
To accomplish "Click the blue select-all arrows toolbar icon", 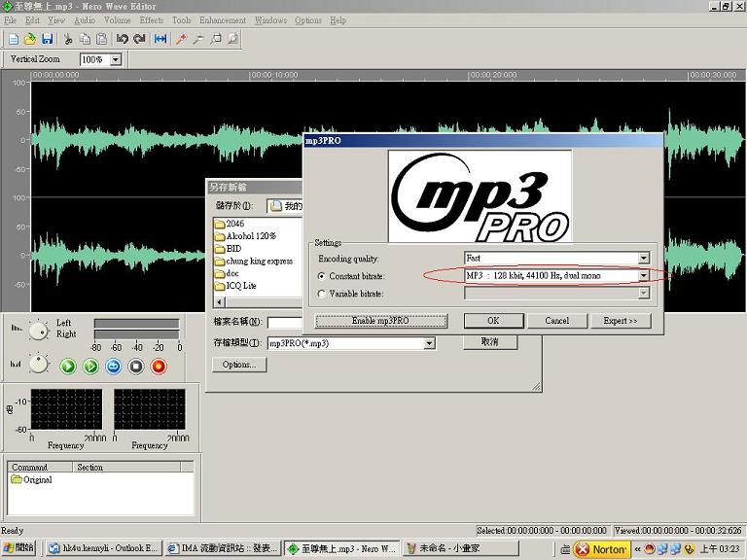I will point(160,39).
